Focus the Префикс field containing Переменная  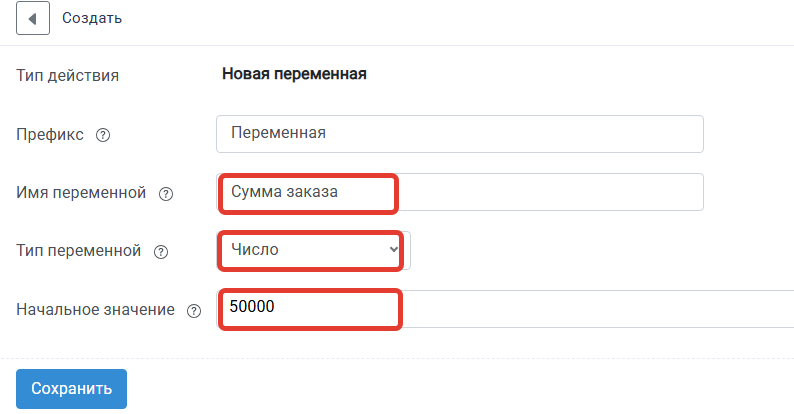(x=460, y=134)
